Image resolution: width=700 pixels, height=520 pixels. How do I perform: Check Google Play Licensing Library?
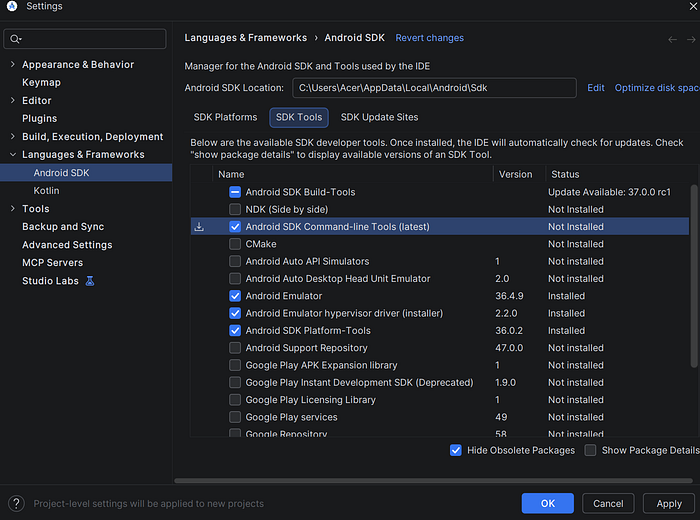click(x=235, y=400)
